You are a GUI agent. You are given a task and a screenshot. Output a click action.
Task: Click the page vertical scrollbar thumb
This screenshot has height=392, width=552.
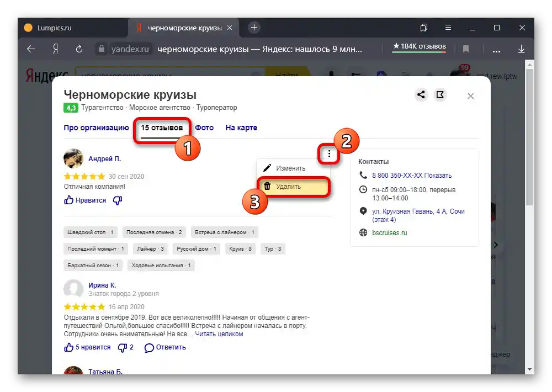[x=529, y=137]
